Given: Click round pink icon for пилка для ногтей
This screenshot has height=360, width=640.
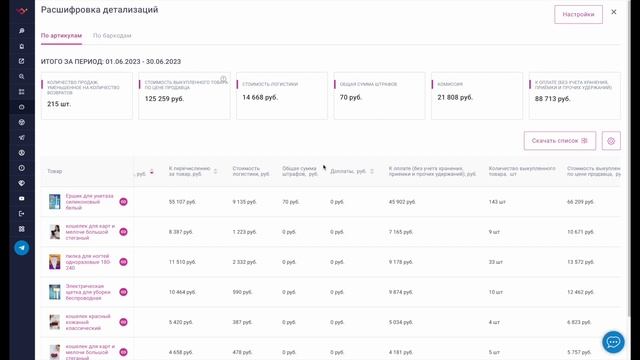Looking at the screenshot, I should [x=123, y=262].
